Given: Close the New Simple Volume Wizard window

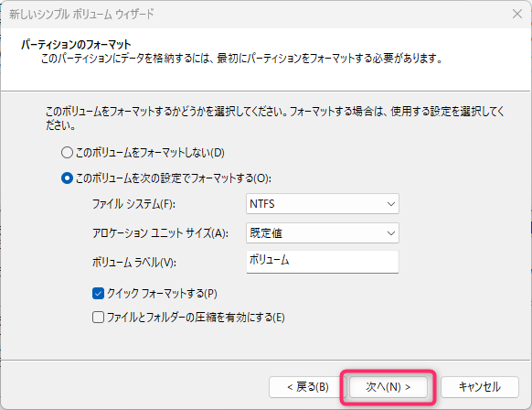Looking at the screenshot, I should [517, 14].
